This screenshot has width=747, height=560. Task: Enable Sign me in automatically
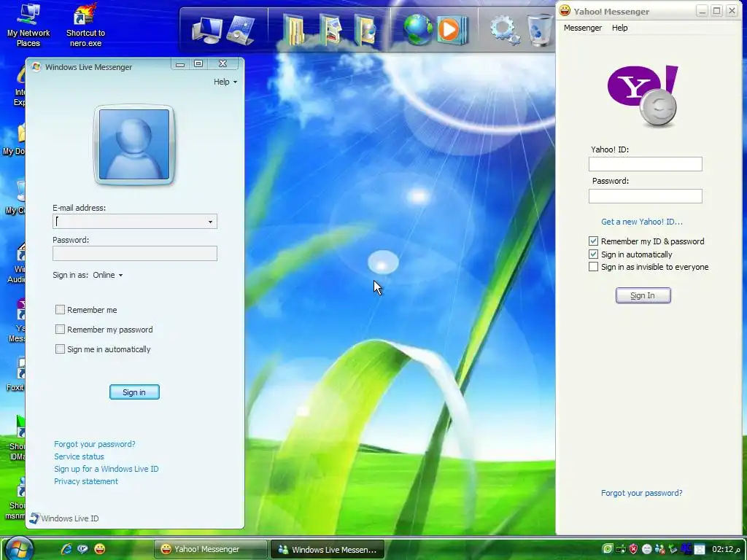60,349
